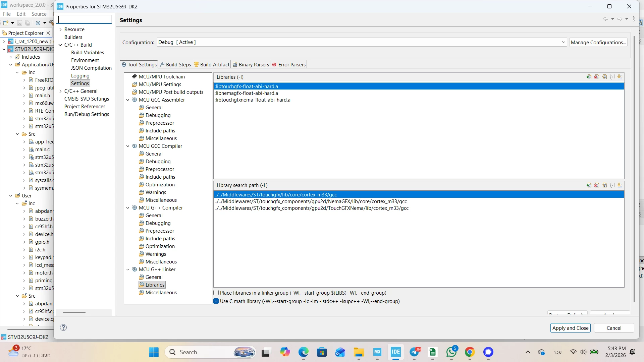This screenshot has width=644, height=362.
Task: Select the Tool Settings tab
Action: [x=139, y=65]
